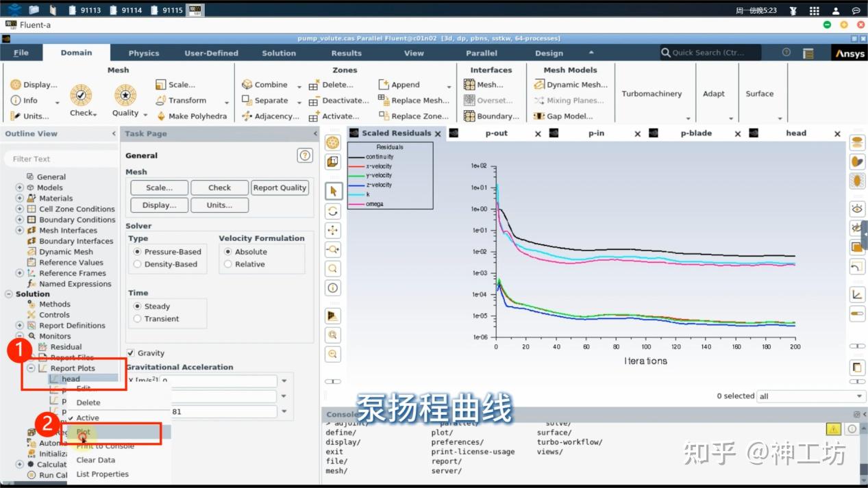Collapse the Report Plots node
The image size is (868, 488).
tap(31, 368)
